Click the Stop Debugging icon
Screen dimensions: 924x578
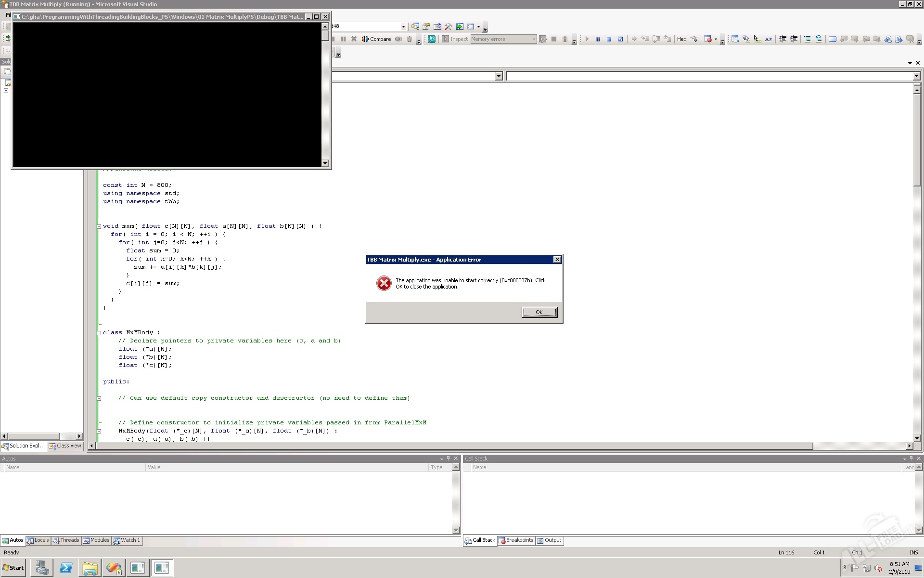point(609,39)
